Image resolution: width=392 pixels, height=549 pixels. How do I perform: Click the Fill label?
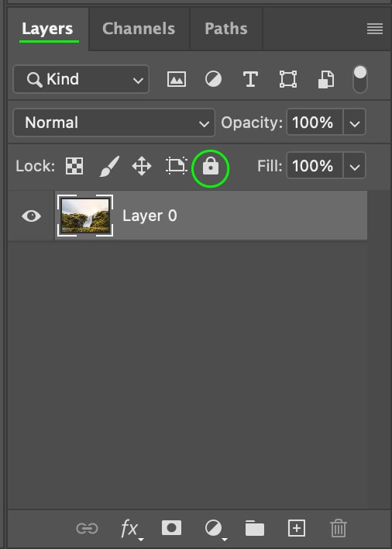pyautogui.click(x=270, y=166)
